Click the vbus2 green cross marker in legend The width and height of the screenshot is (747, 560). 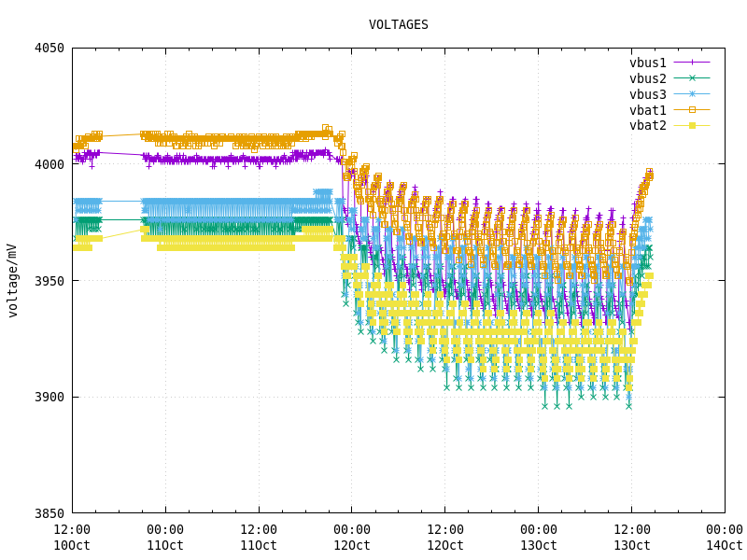pyautogui.click(x=692, y=78)
